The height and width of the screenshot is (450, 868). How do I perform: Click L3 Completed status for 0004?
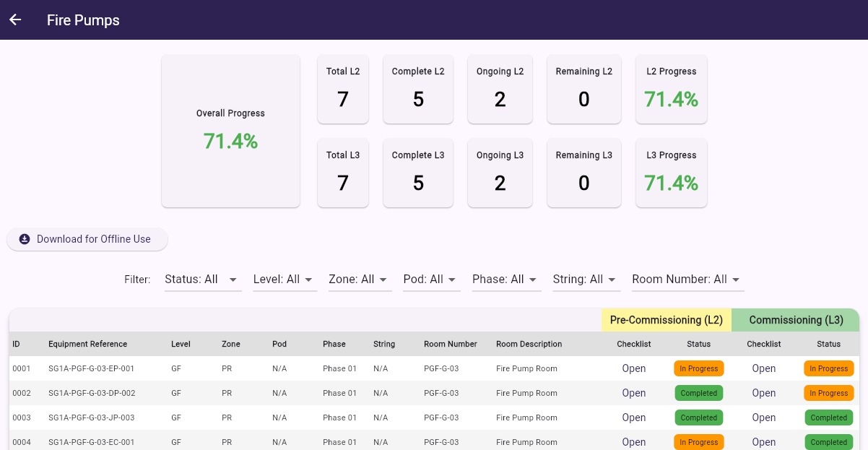829,442
